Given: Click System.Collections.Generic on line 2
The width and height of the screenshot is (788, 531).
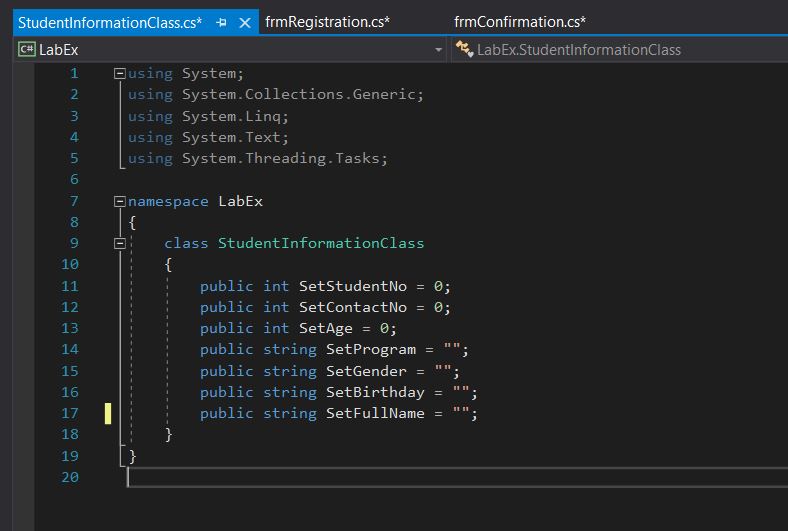Looking at the screenshot, I should click(x=299, y=94).
